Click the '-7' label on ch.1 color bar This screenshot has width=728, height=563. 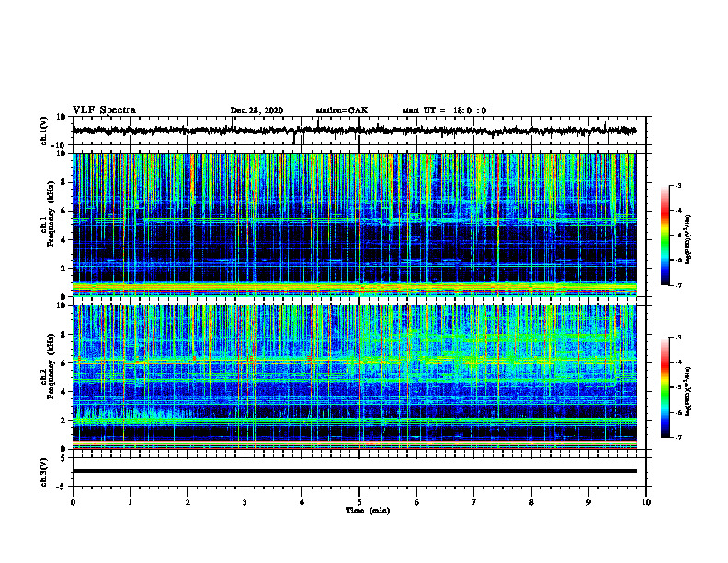pyautogui.click(x=678, y=285)
